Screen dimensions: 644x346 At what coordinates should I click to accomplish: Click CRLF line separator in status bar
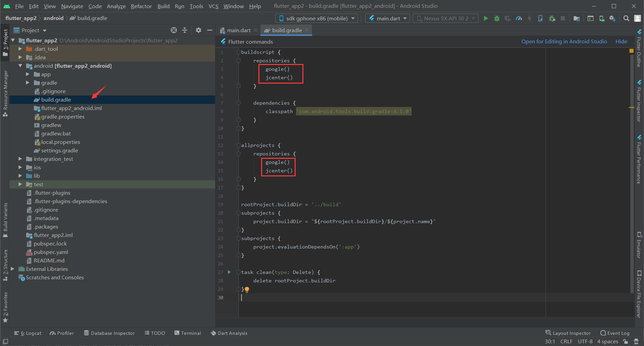pyautogui.click(x=566, y=342)
